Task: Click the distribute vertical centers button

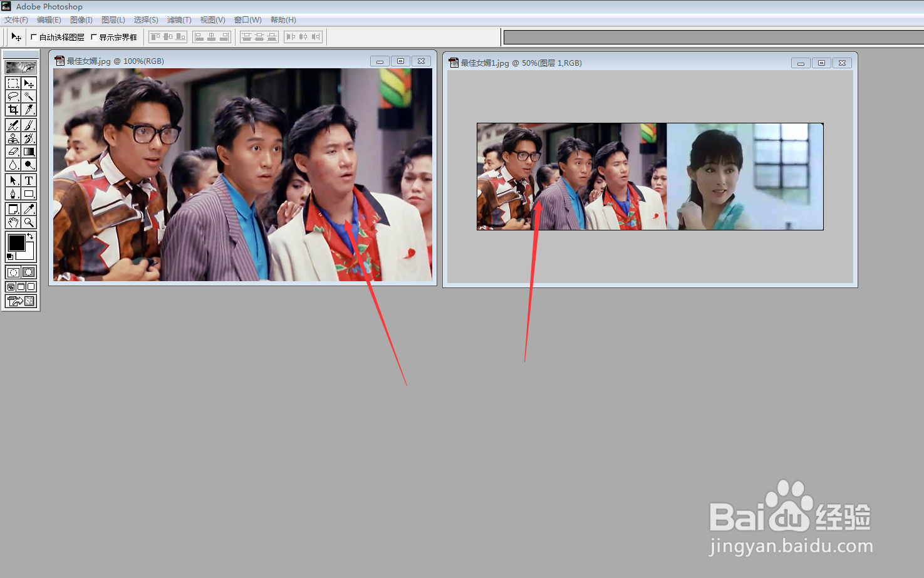Action: point(259,37)
